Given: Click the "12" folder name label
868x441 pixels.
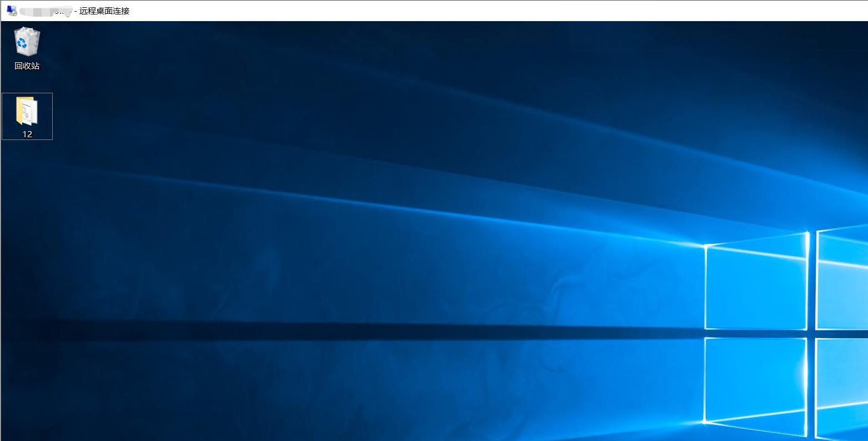Looking at the screenshot, I should pyautogui.click(x=27, y=134).
